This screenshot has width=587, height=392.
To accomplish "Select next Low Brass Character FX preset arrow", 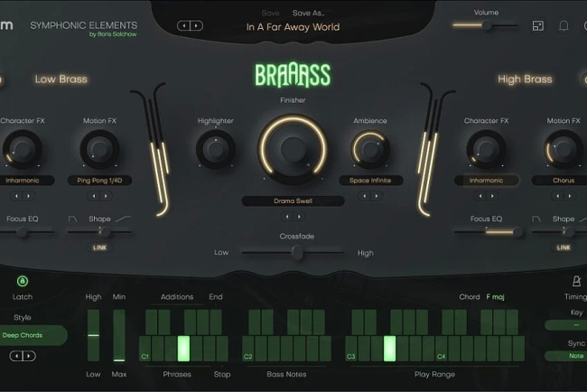I will pos(29,196).
